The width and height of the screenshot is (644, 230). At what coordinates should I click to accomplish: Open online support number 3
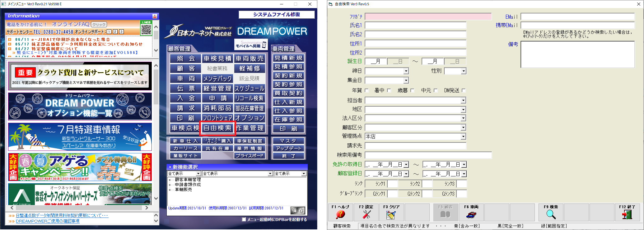click(121, 32)
